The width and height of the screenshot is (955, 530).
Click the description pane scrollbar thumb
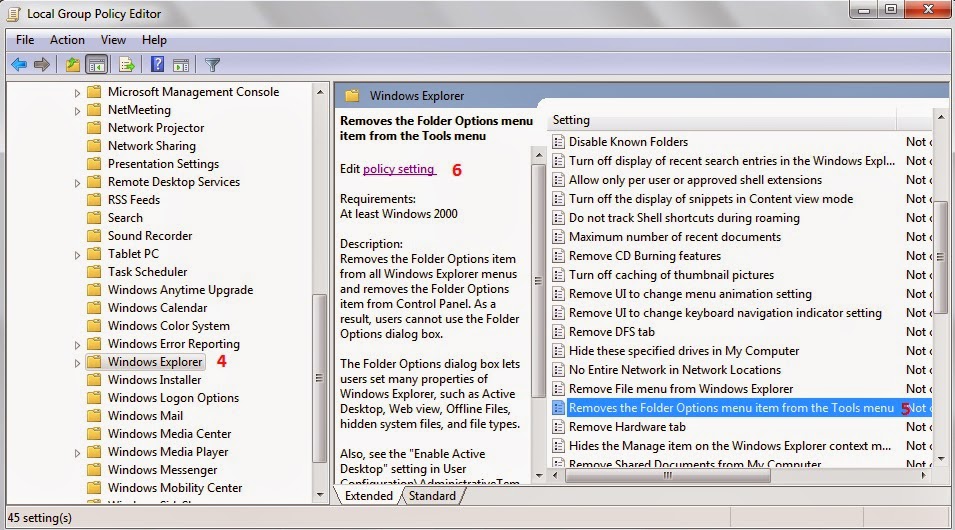pyautogui.click(x=538, y=280)
